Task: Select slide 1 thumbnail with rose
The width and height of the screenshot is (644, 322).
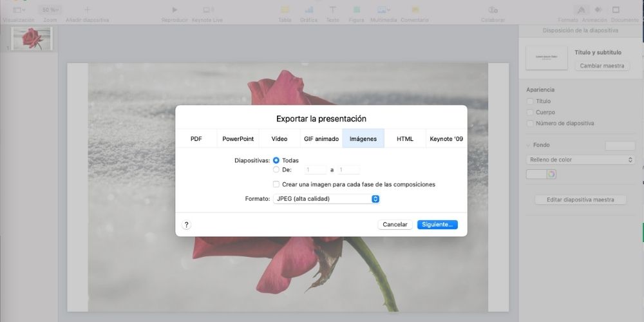Action: [32, 39]
